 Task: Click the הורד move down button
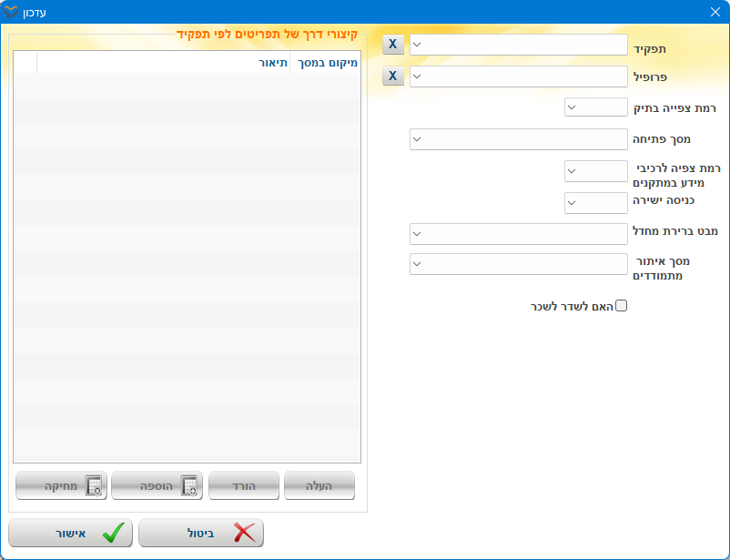pos(243,486)
